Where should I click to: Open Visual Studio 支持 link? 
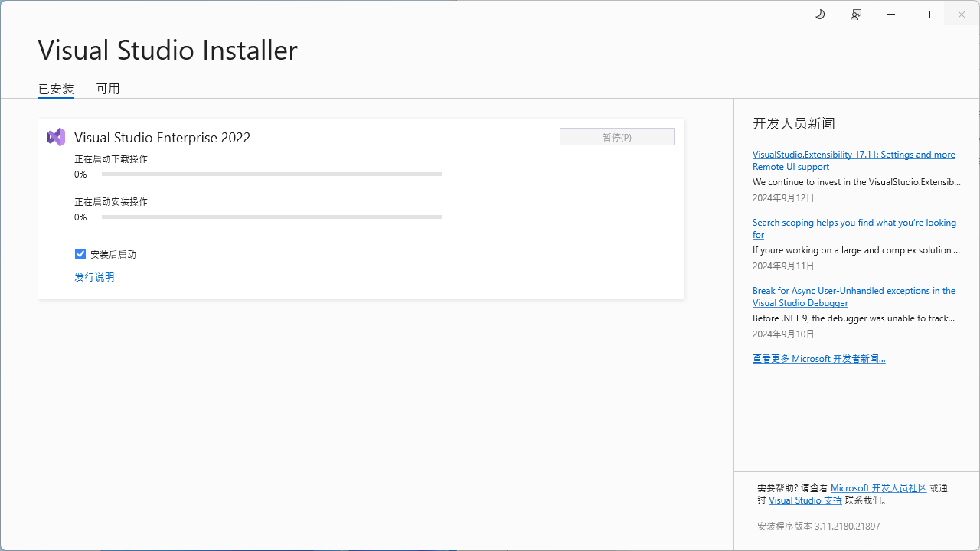tap(805, 500)
